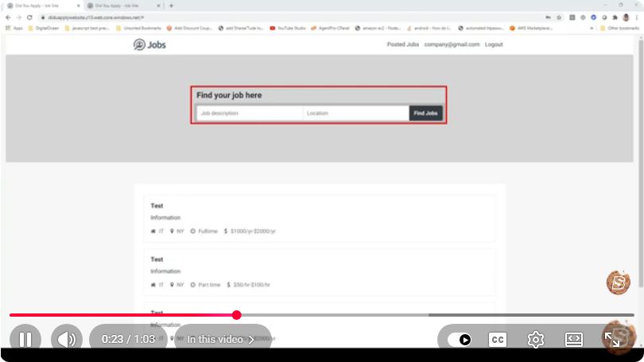Open YouTube Studio bookmark
The height and width of the screenshot is (362, 644).
coord(288,29)
